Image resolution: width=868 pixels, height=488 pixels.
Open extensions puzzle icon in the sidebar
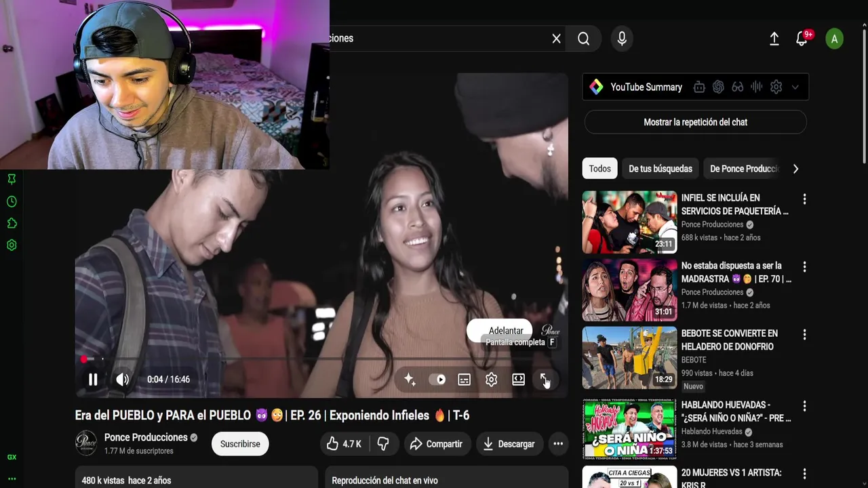[12, 223]
